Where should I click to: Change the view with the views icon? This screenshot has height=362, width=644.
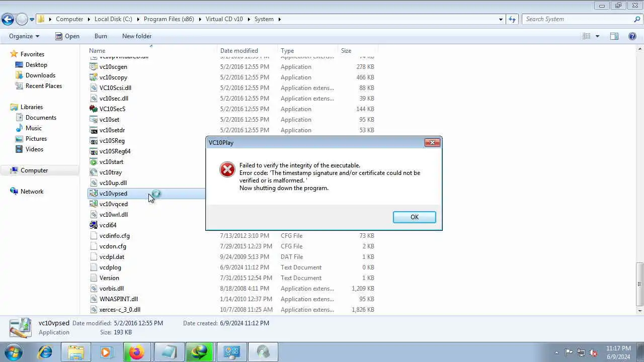[587, 36]
